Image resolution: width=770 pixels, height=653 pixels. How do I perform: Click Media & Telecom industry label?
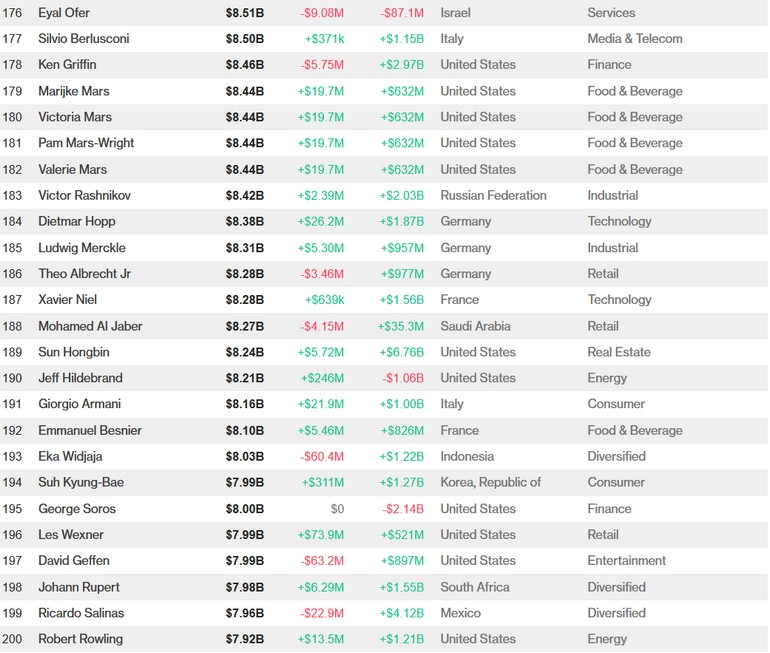[x=635, y=39]
